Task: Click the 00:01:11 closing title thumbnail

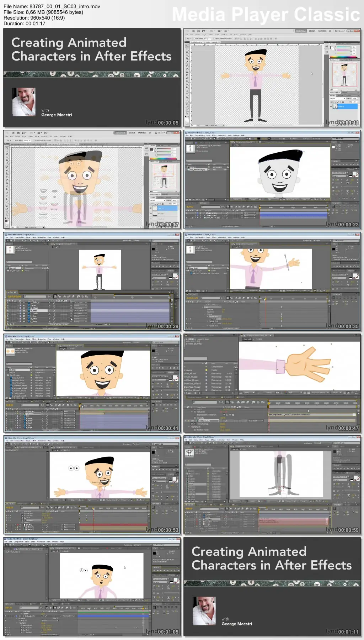Action: point(272,587)
